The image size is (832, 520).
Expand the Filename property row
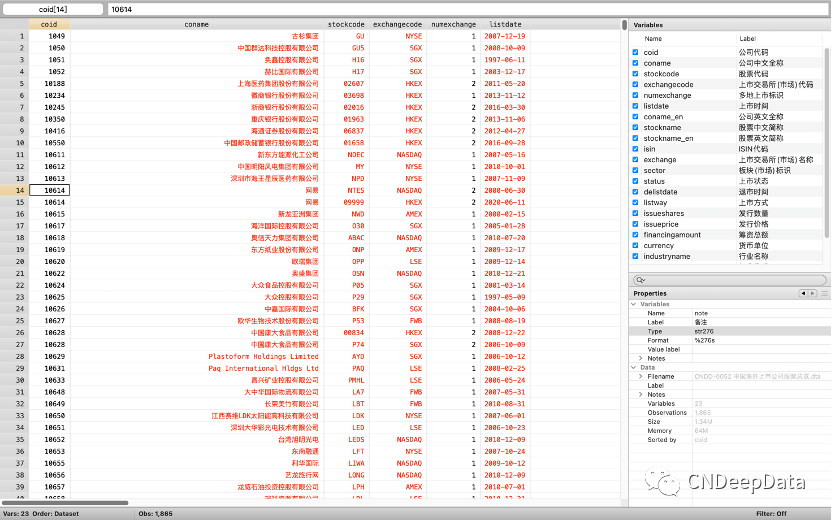[x=640, y=376]
